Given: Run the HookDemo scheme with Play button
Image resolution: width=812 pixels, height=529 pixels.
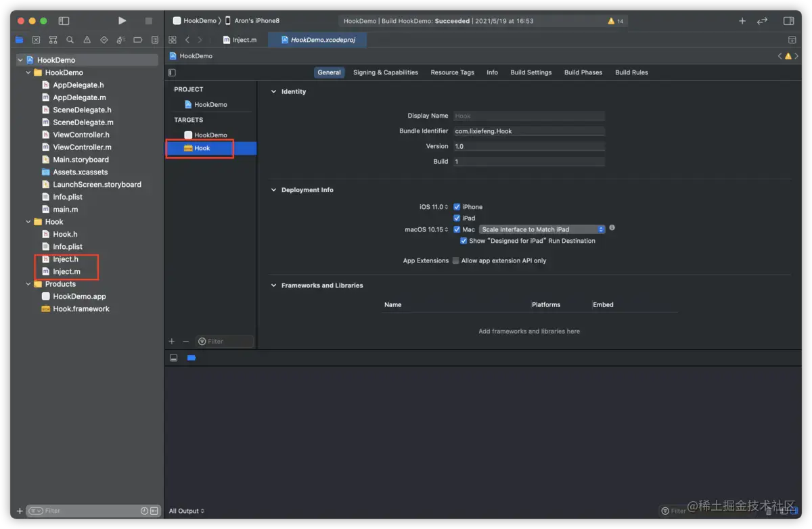Looking at the screenshot, I should (x=122, y=21).
